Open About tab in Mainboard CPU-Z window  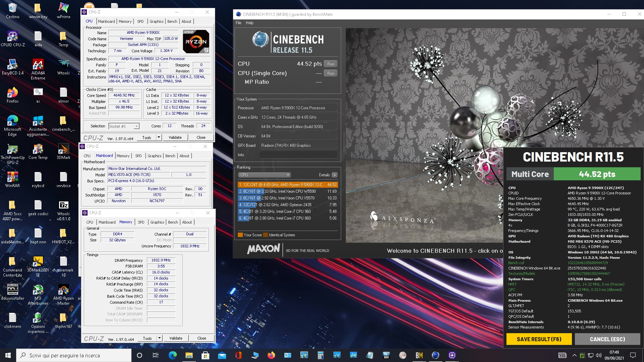(x=184, y=156)
